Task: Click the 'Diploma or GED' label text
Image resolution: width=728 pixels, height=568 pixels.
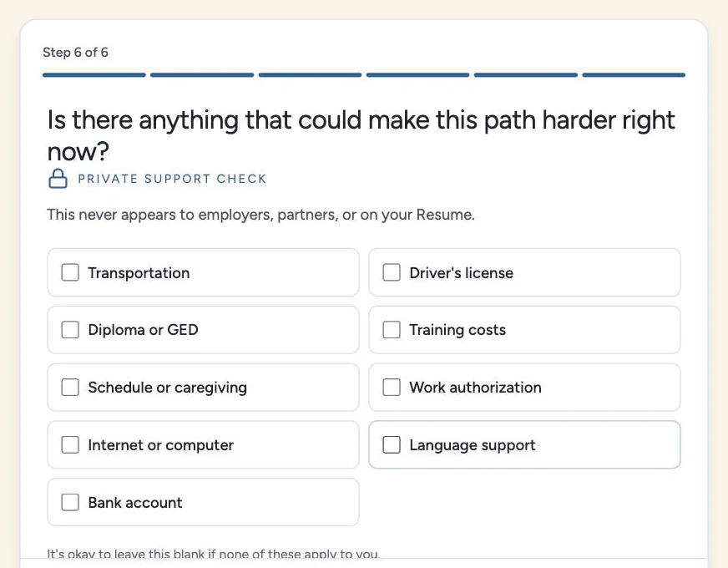Action: (x=144, y=330)
